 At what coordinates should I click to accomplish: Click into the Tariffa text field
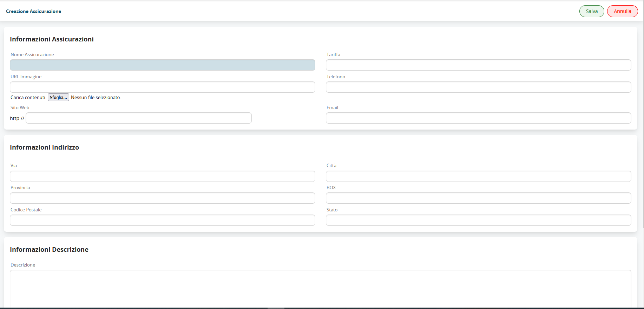click(x=478, y=65)
